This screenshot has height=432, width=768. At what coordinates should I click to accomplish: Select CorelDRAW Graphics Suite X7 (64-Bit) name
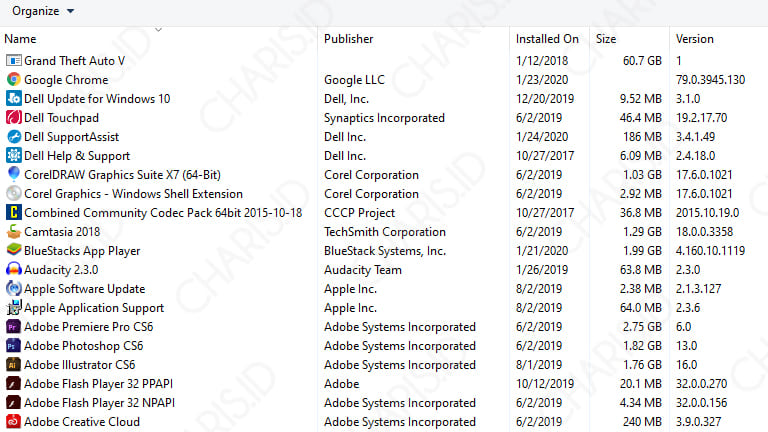click(x=122, y=175)
